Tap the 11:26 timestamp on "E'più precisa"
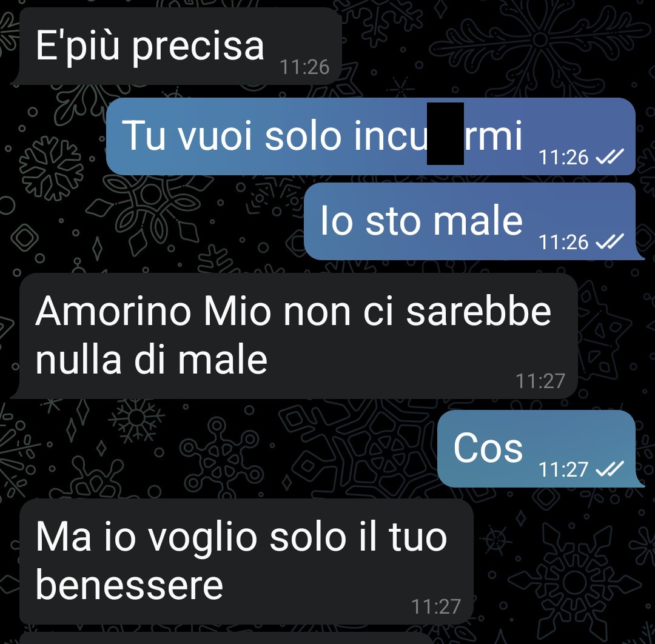This screenshot has width=655, height=644. tap(304, 67)
